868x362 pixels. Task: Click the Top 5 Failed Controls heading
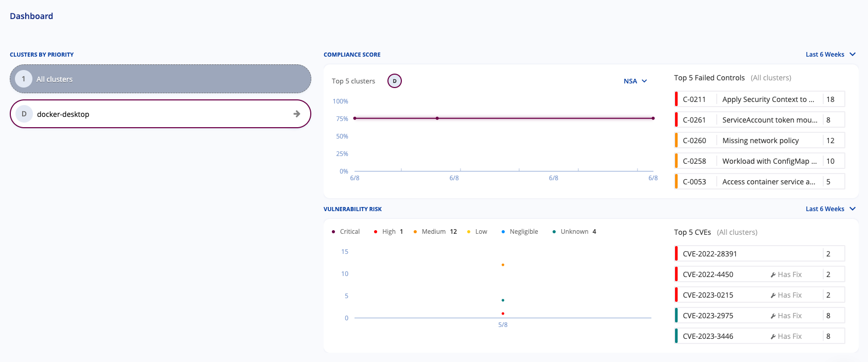[x=709, y=78]
